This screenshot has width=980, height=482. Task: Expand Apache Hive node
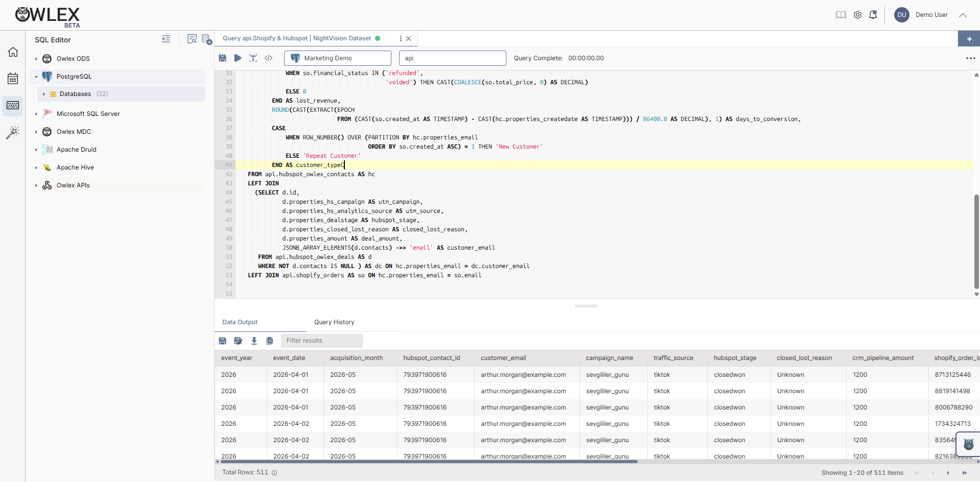pos(36,167)
